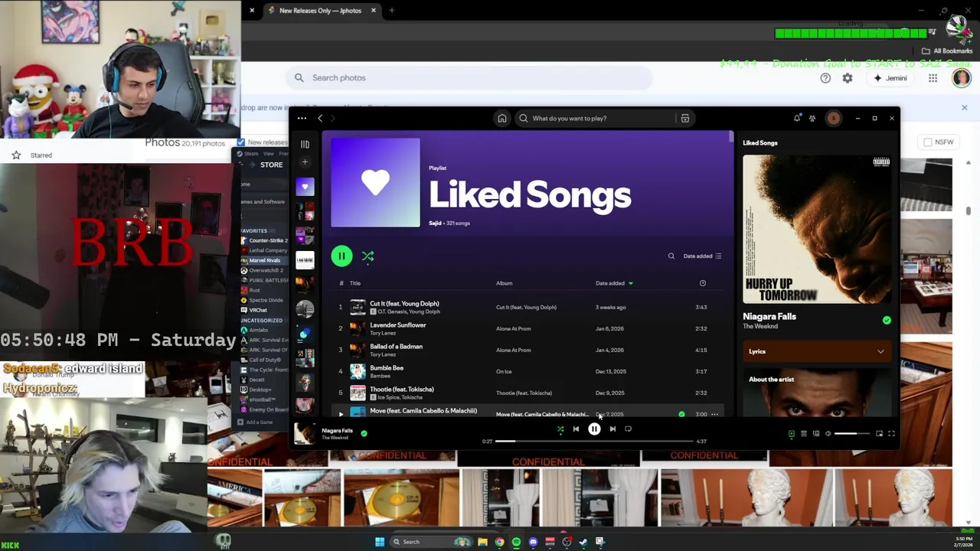The height and width of the screenshot is (551, 980).
Task: Open the Spotify Queue icon
Action: point(804,434)
